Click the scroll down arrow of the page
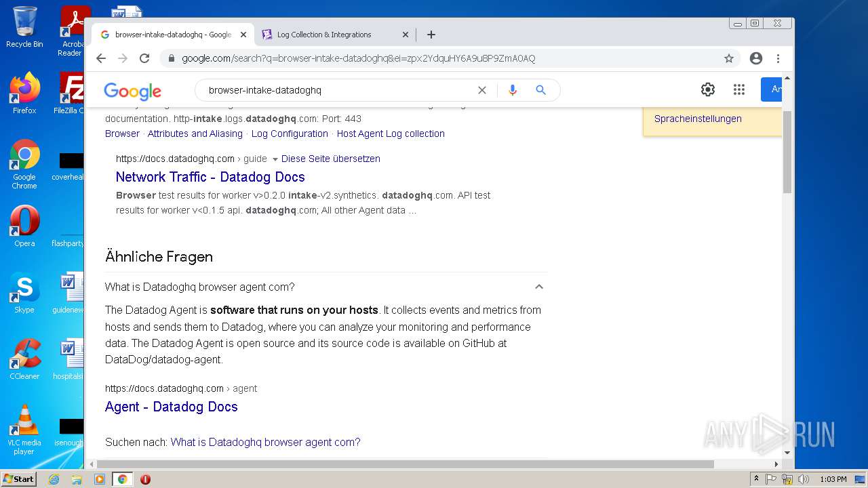This screenshot has width=868, height=488. point(787,453)
